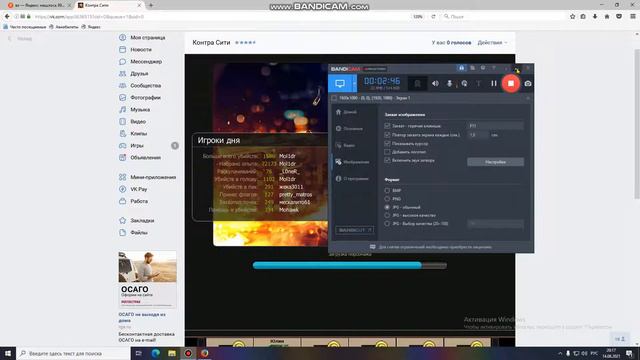Open the Actions dropdown on game page
The height and width of the screenshot is (360, 640).
(x=492, y=42)
